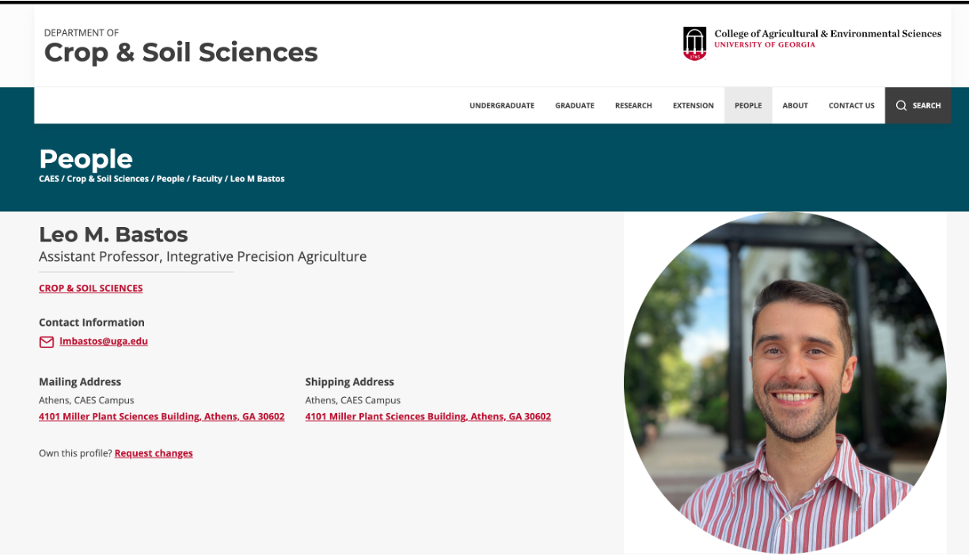Screen dimensions: 969x560
Task: Open the Undergraduate menu item
Action: click(502, 105)
